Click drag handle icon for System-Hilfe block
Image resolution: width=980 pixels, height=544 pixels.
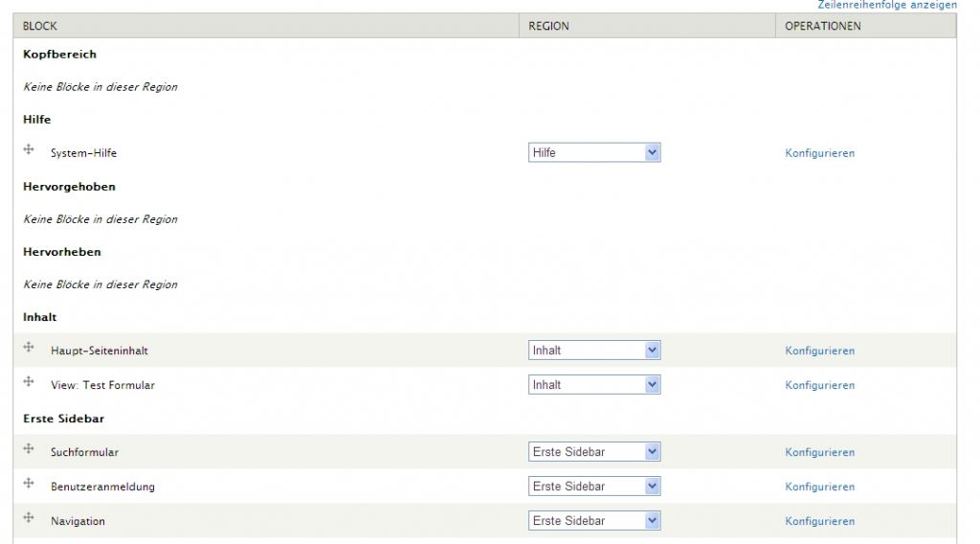(x=29, y=150)
